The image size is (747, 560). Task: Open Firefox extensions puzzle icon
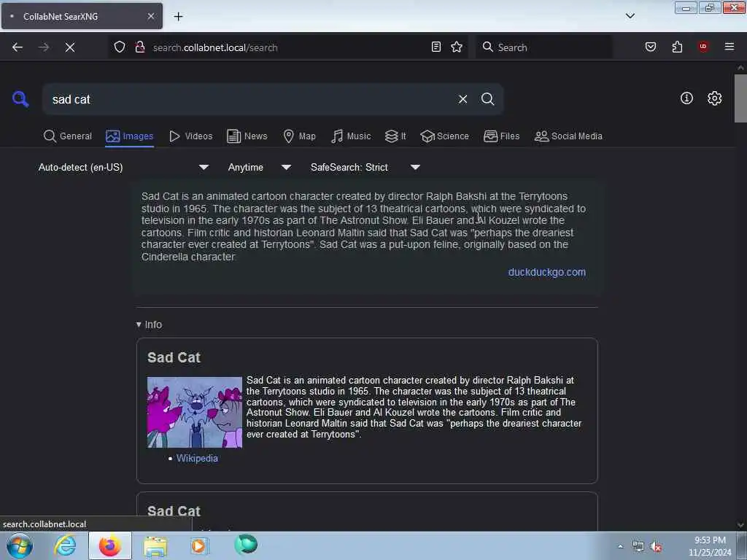677,47
